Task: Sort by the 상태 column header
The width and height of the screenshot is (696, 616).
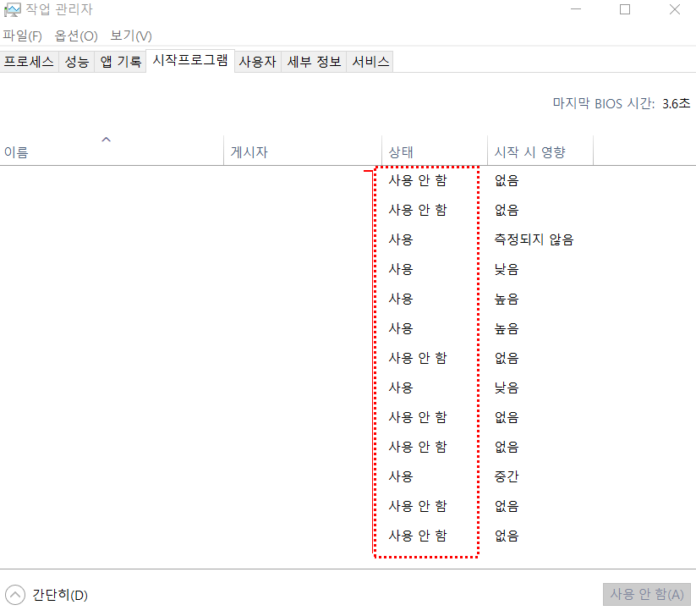Action: pos(435,152)
